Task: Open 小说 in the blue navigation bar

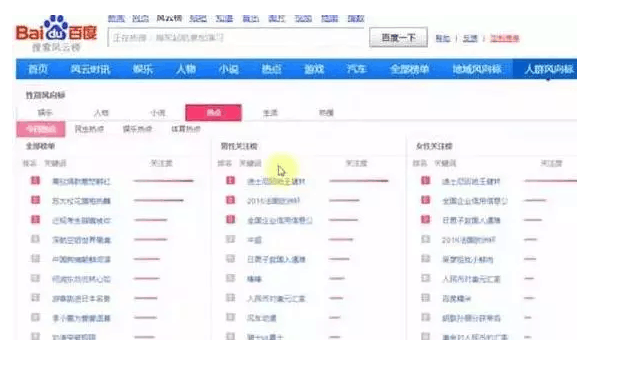Action: point(228,69)
